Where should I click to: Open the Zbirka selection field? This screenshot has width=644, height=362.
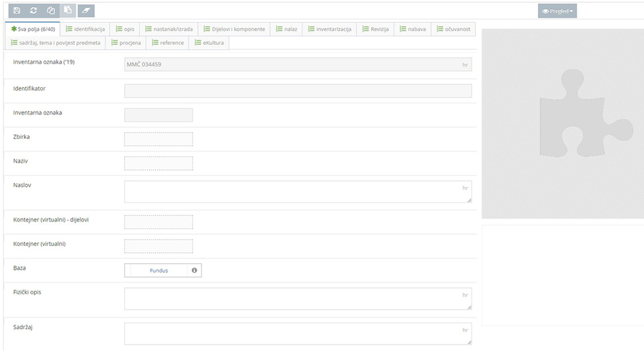click(158, 139)
